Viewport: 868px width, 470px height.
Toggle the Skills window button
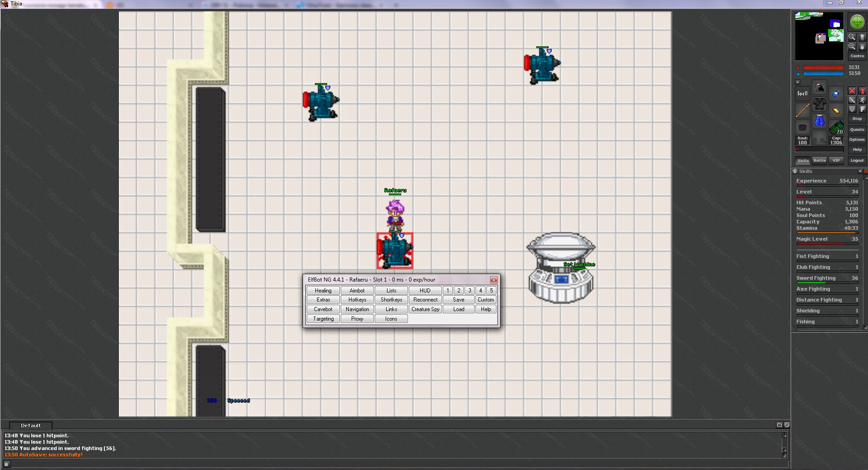(803, 161)
